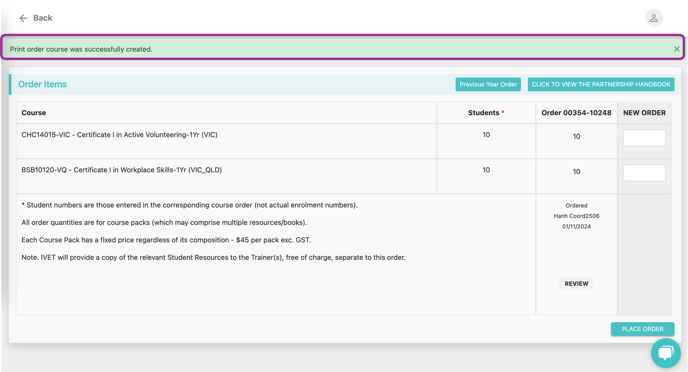Click the Previous Year Order button
The width and height of the screenshot is (688, 372).
pos(488,84)
